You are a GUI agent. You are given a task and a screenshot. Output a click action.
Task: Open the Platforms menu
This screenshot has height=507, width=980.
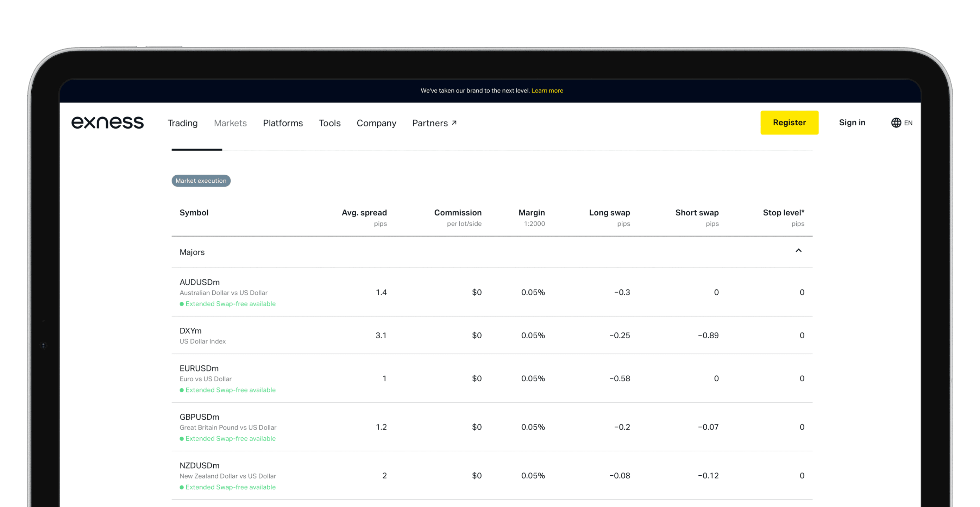click(x=283, y=123)
